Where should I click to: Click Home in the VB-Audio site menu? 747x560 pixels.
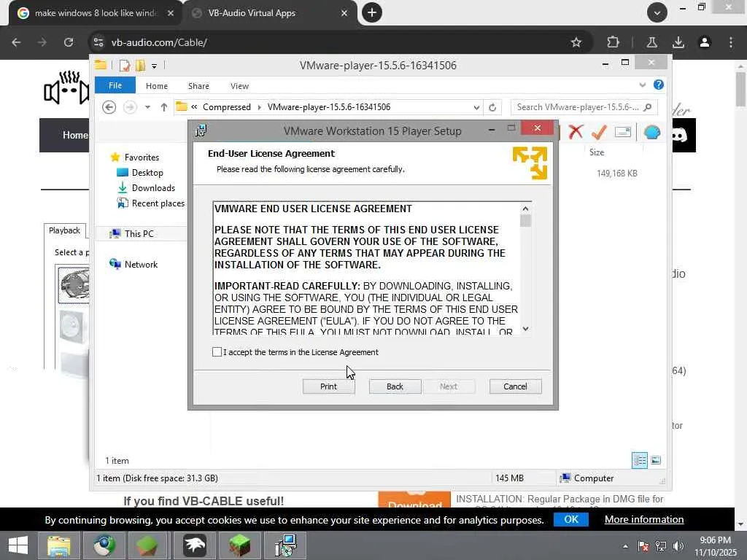tap(75, 135)
